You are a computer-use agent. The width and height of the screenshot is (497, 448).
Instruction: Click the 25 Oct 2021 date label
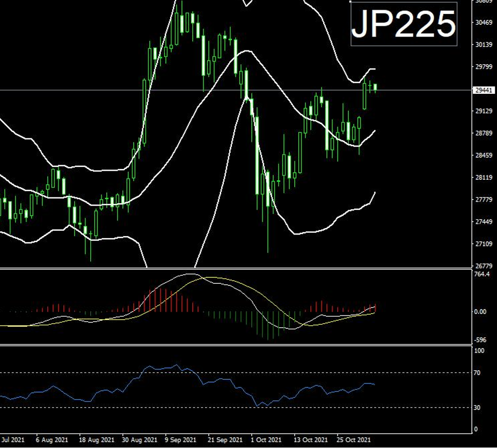point(354,440)
